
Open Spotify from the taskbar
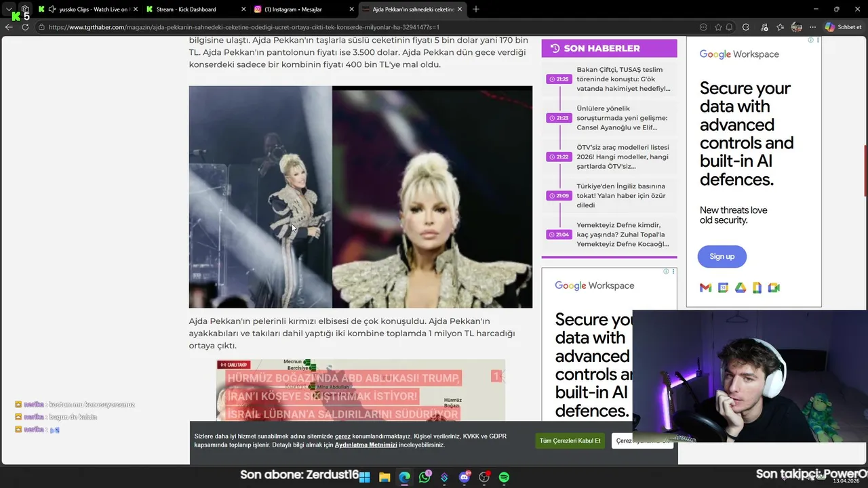click(x=504, y=477)
